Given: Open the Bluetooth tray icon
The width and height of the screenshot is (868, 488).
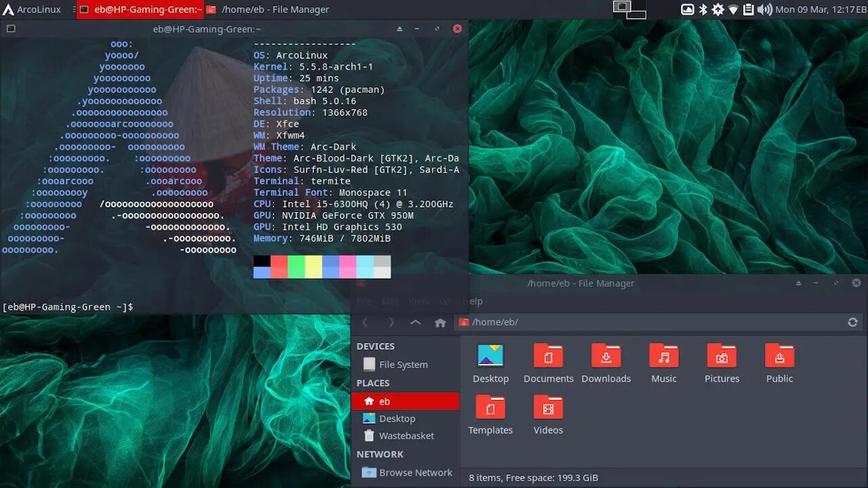Looking at the screenshot, I should click(x=703, y=9).
